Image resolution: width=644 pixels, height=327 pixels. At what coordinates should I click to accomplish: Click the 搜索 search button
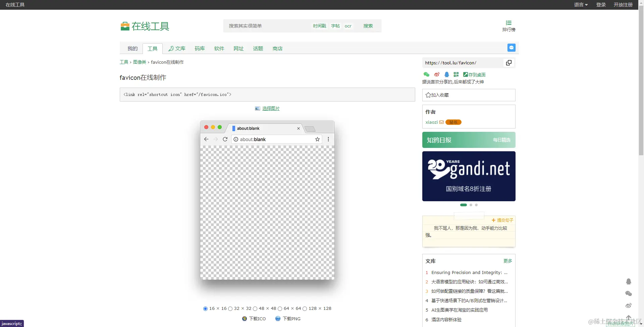pyautogui.click(x=368, y=26)
